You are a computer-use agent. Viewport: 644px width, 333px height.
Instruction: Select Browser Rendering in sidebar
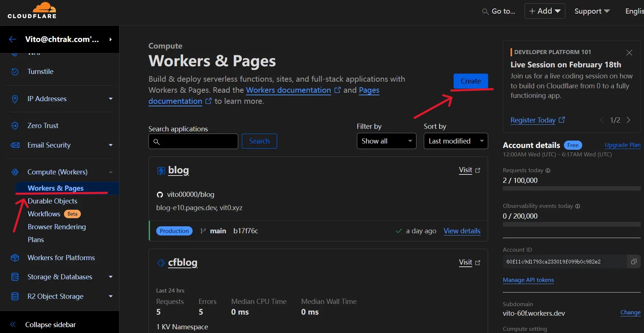pyautogui.click(x=57, y=227)
